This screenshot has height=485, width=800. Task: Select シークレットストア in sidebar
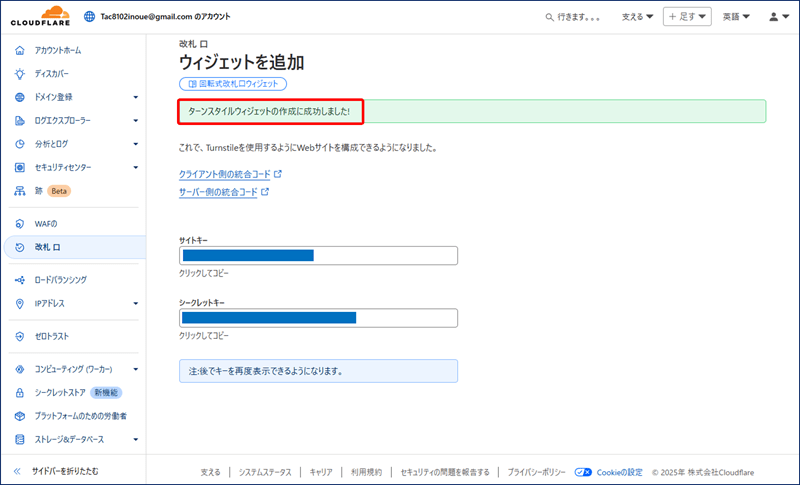point(60,393)
